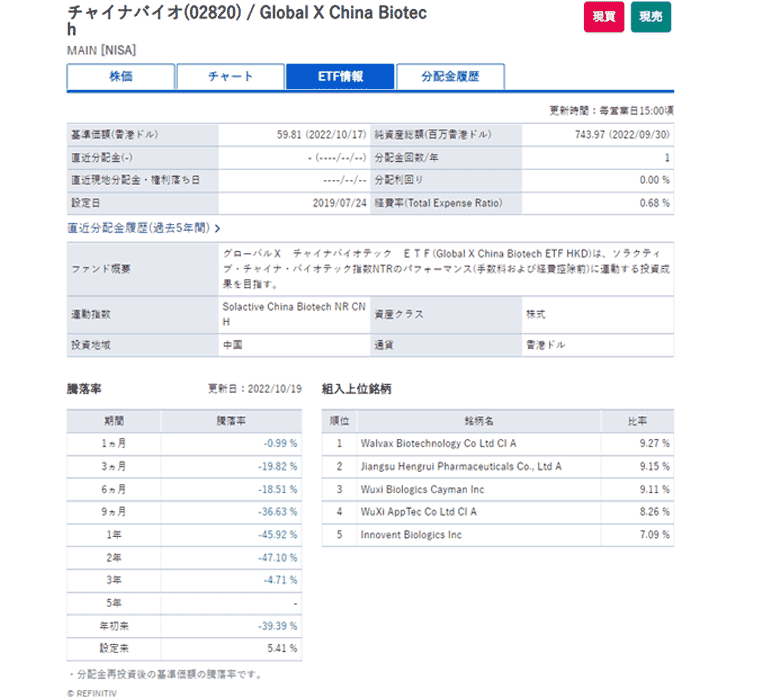Click the red 現買 buy button
Image resolution: width=758 pixels, height=698 pixels.
pyautogui.click(x=604, y=17)
